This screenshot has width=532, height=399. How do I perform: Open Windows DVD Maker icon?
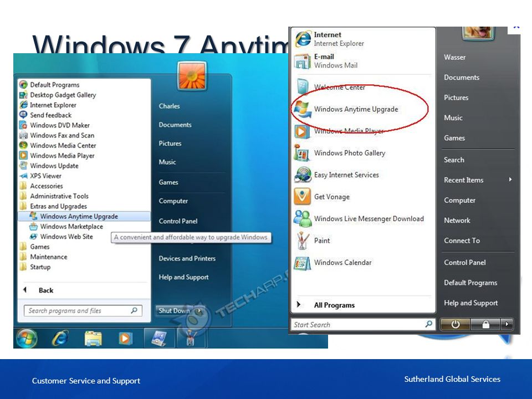(x=23, y=125)
